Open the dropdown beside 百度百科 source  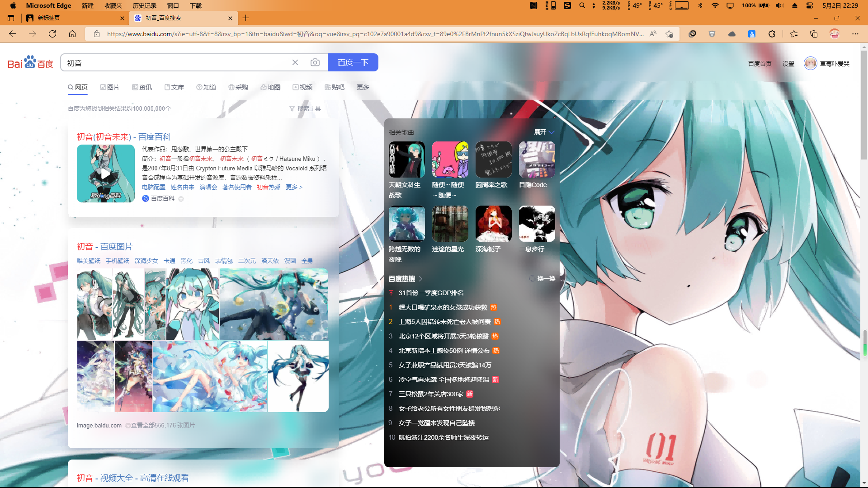coord(181,199)
